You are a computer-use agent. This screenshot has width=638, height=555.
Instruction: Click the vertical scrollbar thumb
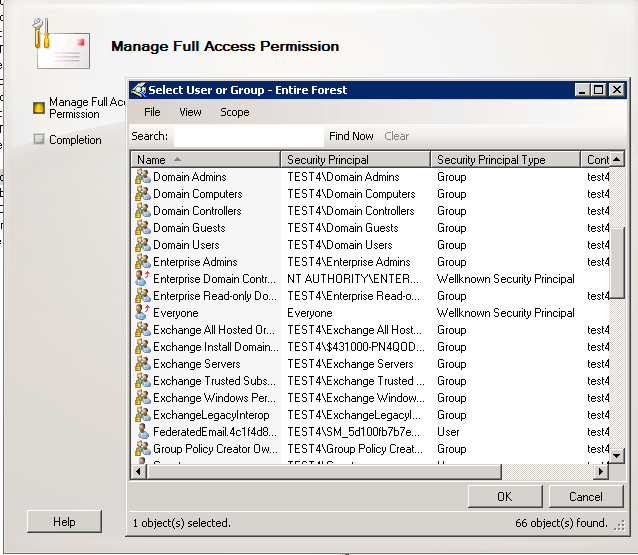(617, 263)
